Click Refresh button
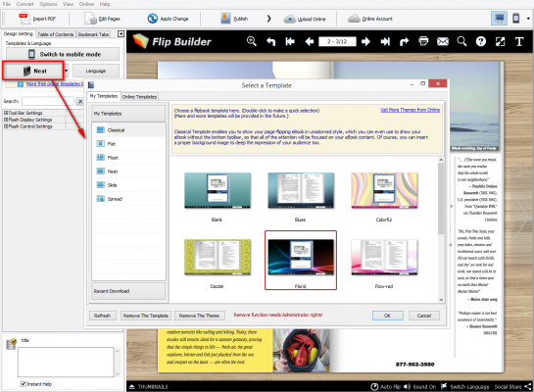This screenshot has height=392, width=534. (102, 316)
